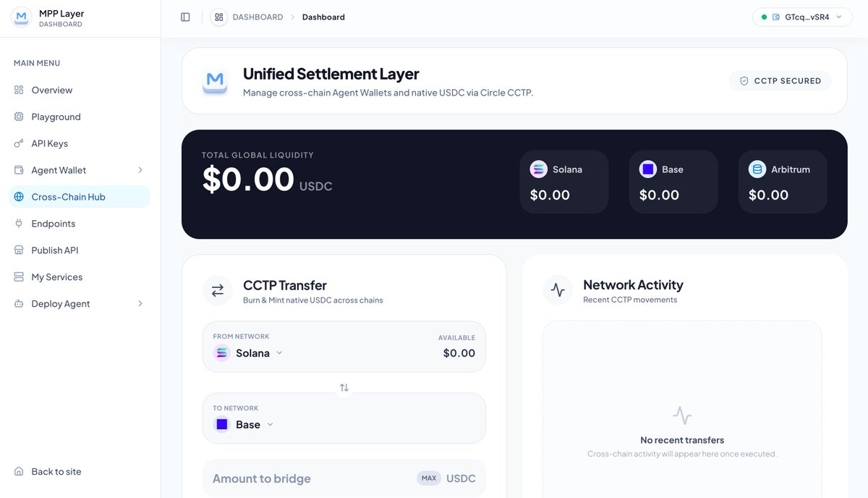
Task: Click the Unified Settlement Layer M logo
Action: (215, 81)
